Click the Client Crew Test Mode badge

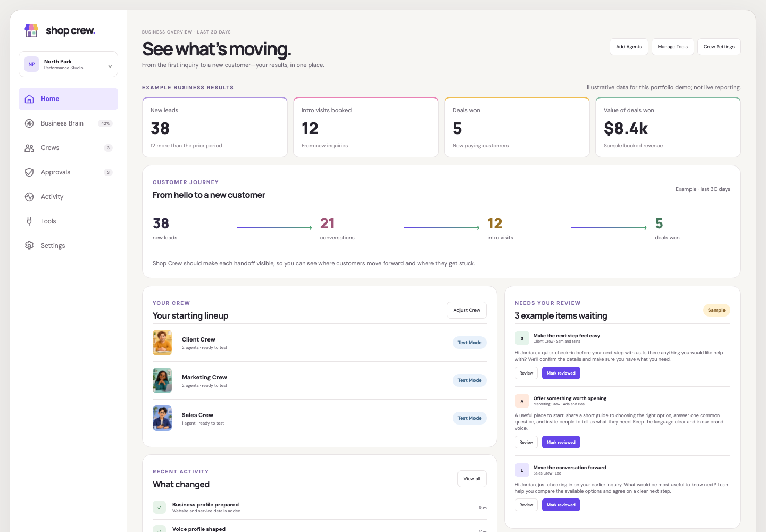pyautogui.click(x=470, y=343)
